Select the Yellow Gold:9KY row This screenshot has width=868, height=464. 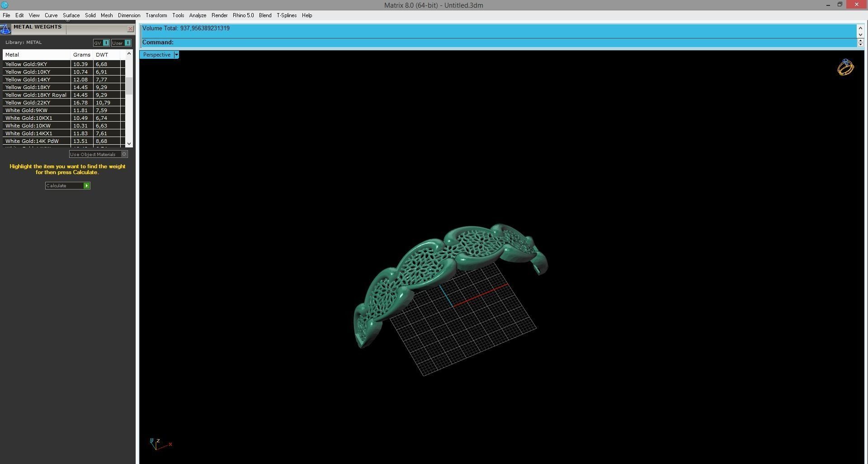point(64,64)
